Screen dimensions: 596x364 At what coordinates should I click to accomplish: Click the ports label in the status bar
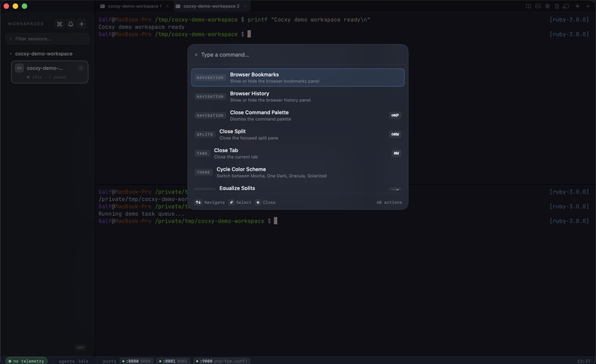coord(110,361)
